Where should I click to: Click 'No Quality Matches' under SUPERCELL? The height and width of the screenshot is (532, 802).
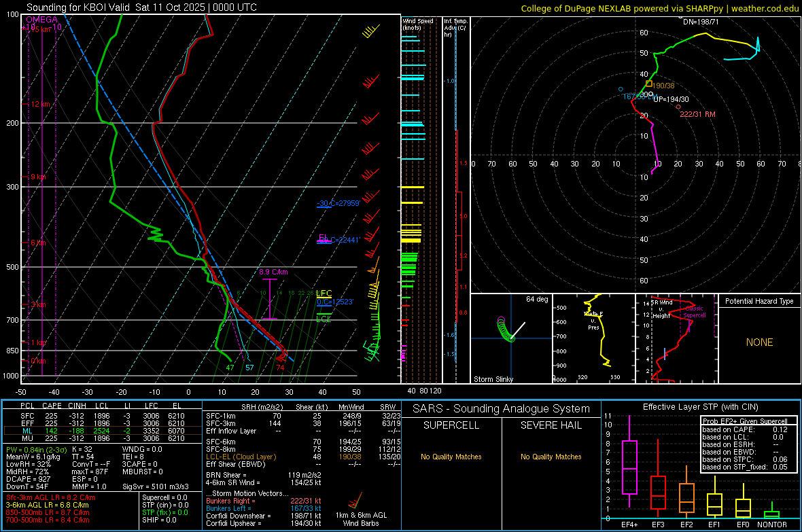point(451,457)
